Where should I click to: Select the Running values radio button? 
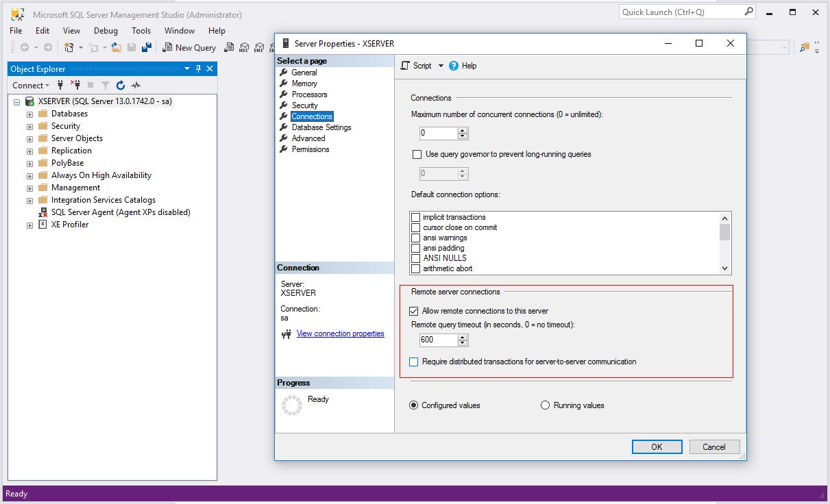[x=546, y=405]
